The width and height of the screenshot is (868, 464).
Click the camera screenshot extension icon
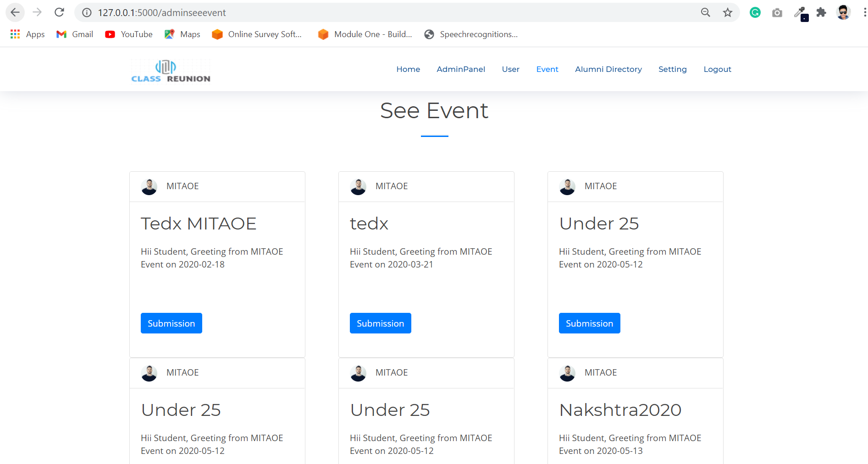[x=777, y=13]
